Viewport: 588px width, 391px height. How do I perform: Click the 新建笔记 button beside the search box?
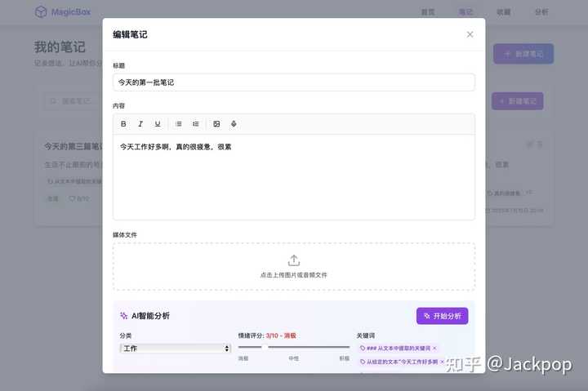coord(518,101)
